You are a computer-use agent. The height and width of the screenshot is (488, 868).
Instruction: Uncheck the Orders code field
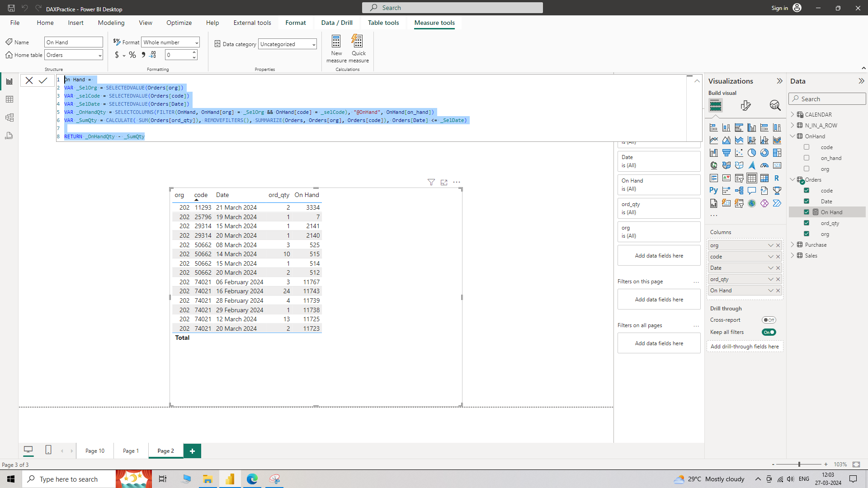click(x=807, y=190)
